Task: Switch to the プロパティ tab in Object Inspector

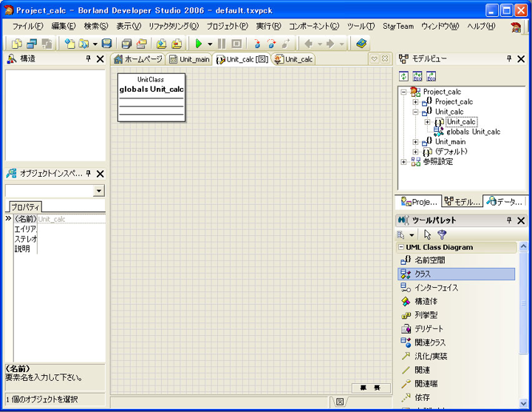Action: point(25,207)
